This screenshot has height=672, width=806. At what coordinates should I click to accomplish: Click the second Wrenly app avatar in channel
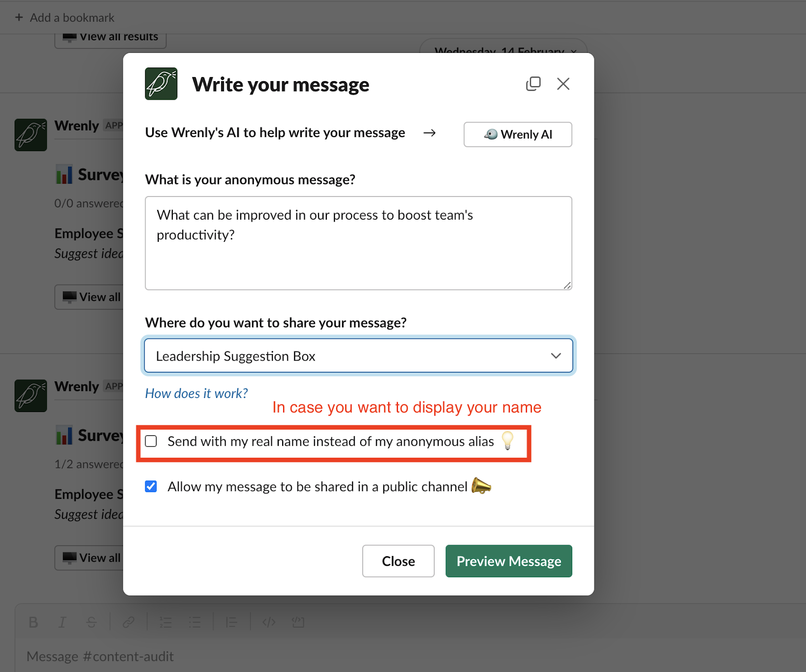coord(31,396)
